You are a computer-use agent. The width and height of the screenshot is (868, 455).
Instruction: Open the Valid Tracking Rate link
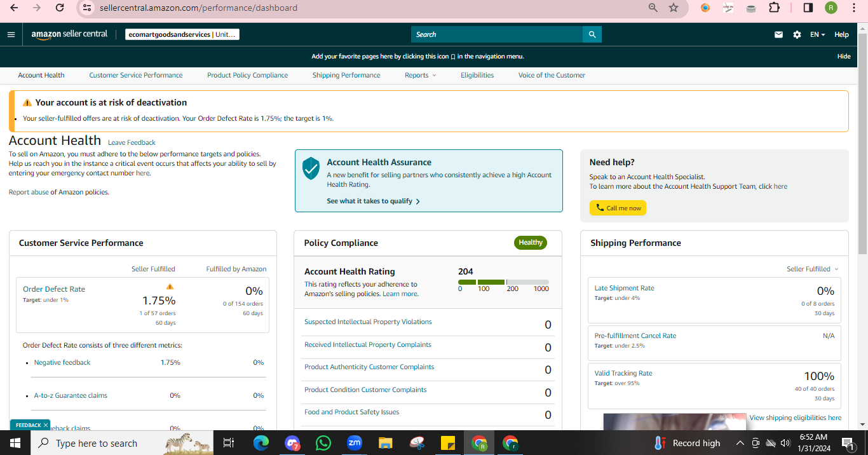(623, 373)
